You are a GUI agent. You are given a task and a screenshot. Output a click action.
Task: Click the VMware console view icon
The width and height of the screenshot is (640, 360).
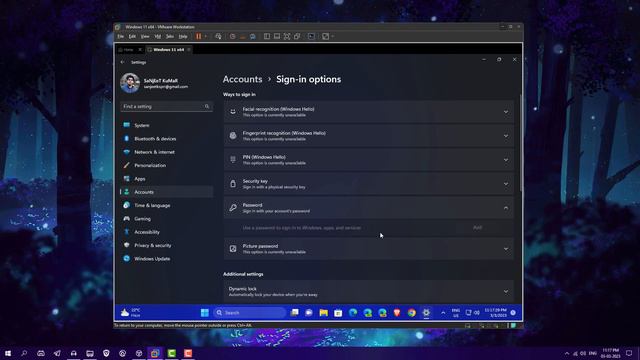coord(311,36)
